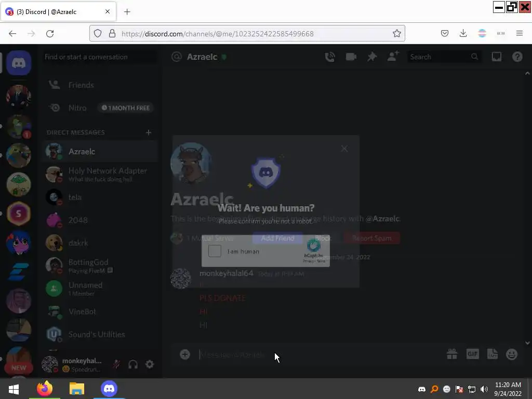Click scroll-down arrow of chat scrollbar

[x=527, y=343]
